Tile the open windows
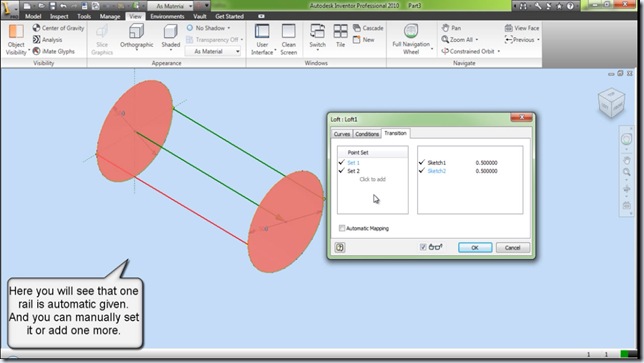This screenshot has width=644, height=363. pos(340,36)
